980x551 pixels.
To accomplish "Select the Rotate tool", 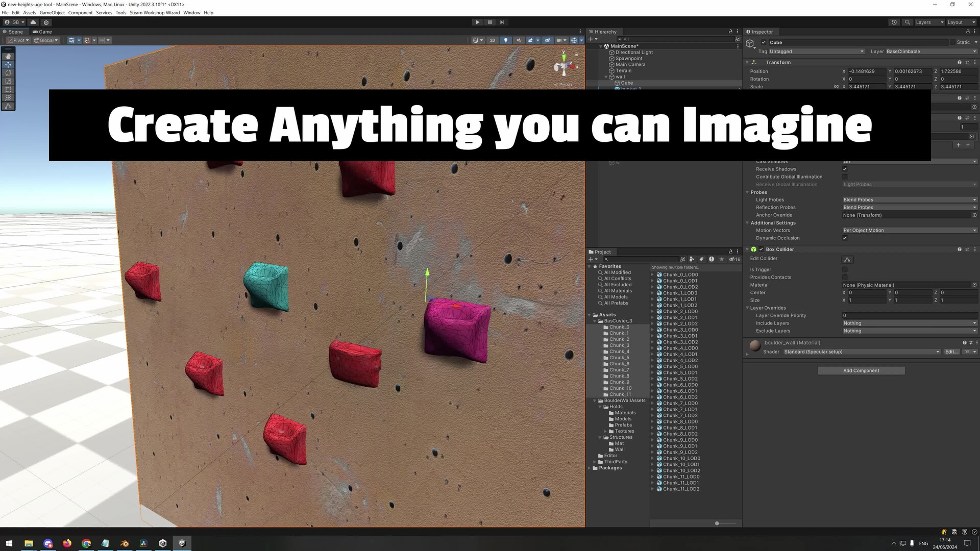I will coord(8,73).
